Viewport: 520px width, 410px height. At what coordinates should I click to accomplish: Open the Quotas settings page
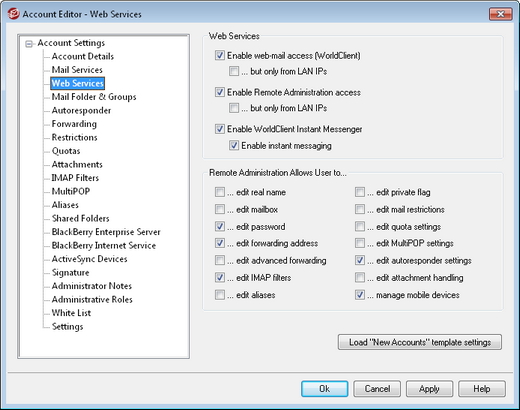(66, 151)
